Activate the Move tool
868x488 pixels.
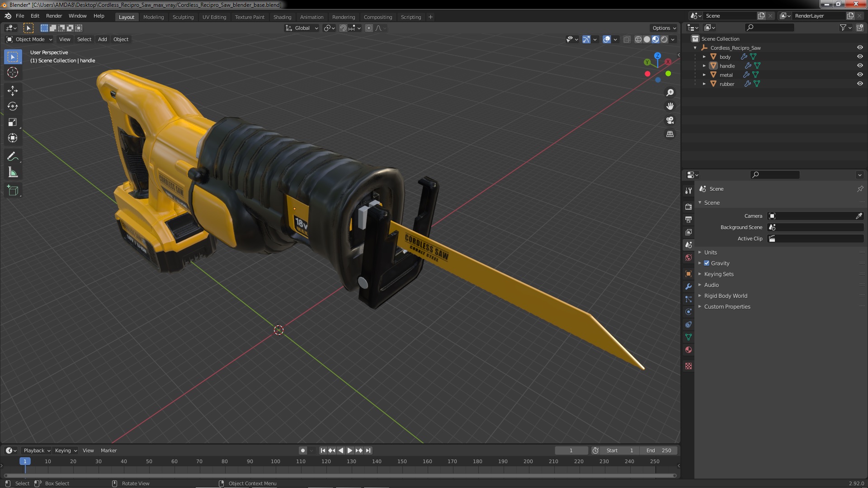point(13,90)
